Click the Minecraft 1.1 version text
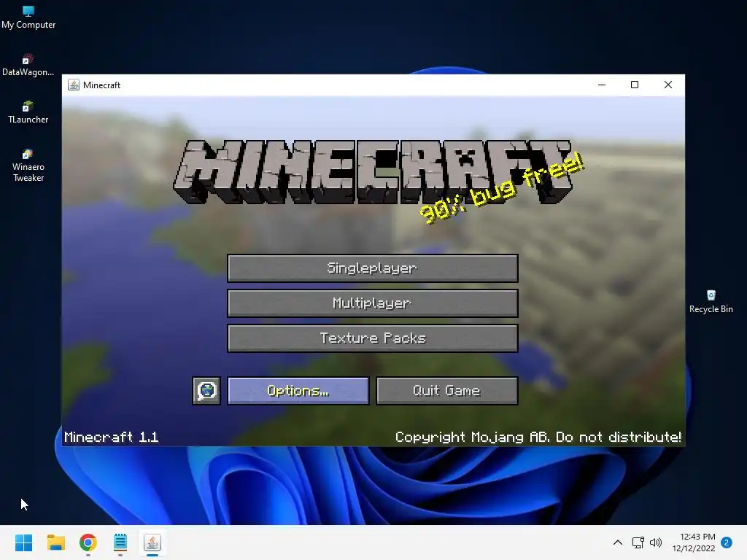747x560 pixels. point(111,437)
